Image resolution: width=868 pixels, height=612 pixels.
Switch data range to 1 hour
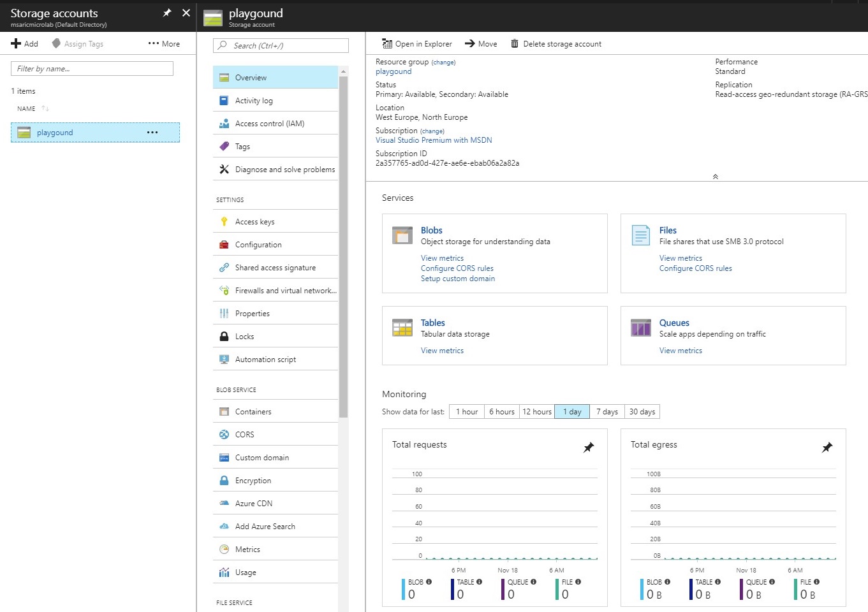tap(466, 412)
